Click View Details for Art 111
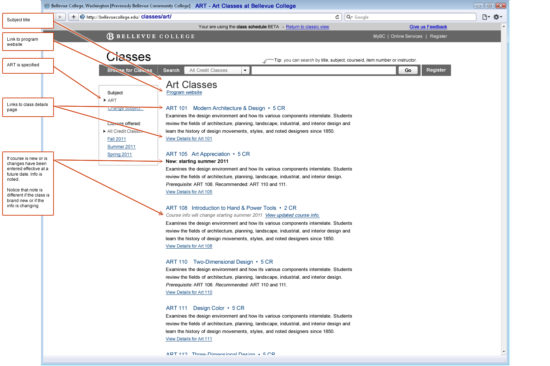 189,339
